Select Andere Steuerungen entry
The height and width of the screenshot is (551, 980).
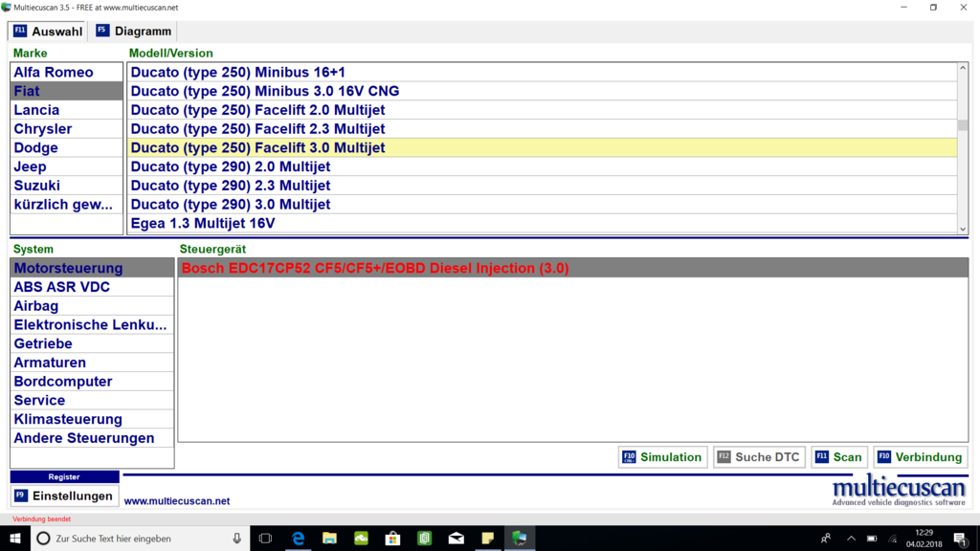(92, 438)
